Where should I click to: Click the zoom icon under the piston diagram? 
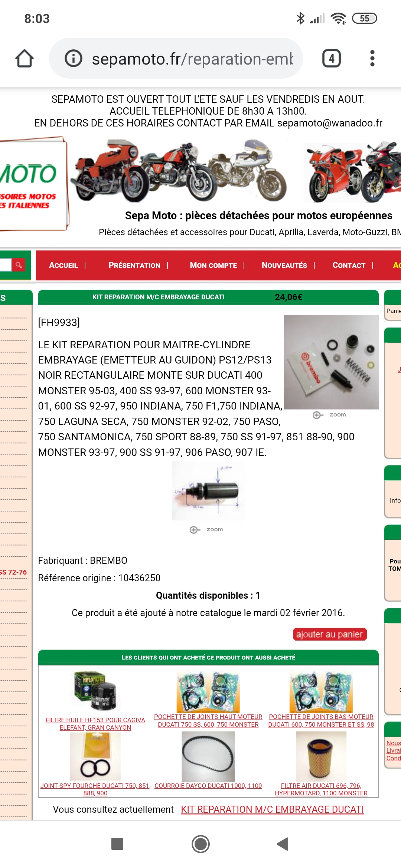206,530
